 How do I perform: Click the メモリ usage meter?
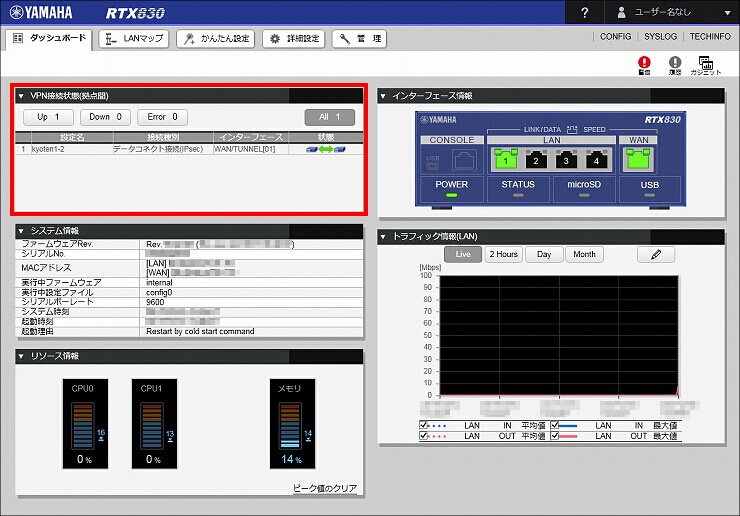[x=292, y=424]
